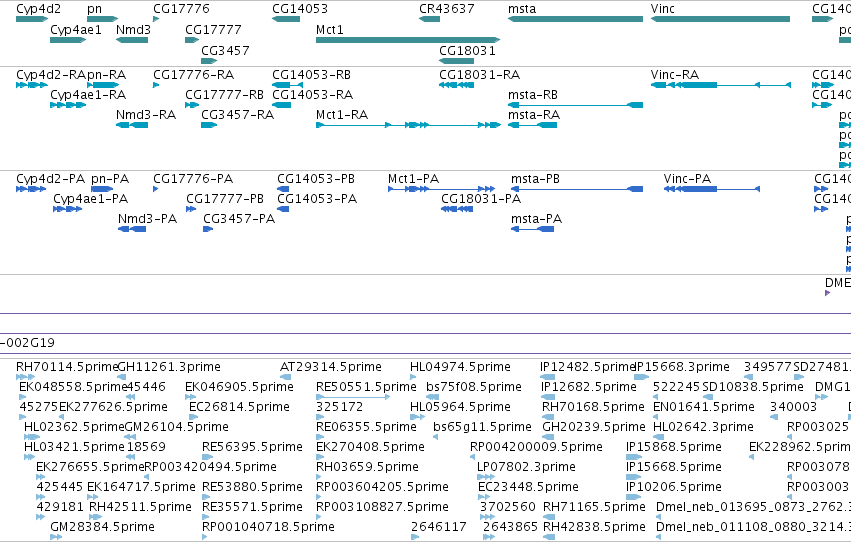Select the CG18031 gene label
This screenshot has width=851, height=542.
point(467,50)
